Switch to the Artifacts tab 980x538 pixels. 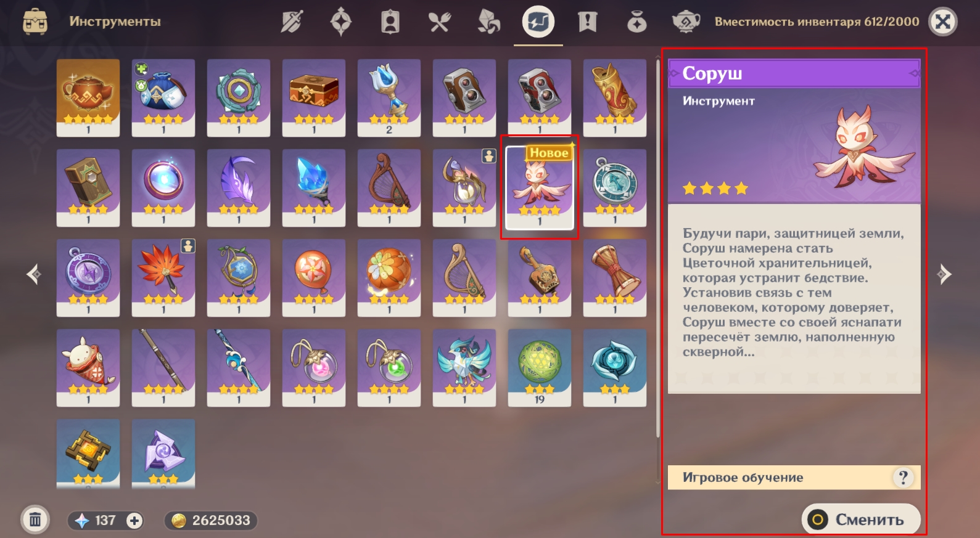click(341, 22)
